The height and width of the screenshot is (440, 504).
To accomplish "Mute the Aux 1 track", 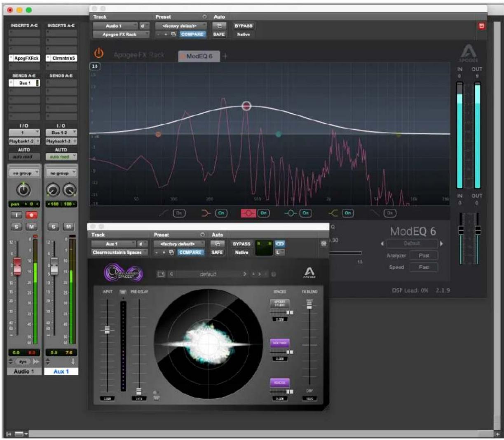I will coord(68,227).
